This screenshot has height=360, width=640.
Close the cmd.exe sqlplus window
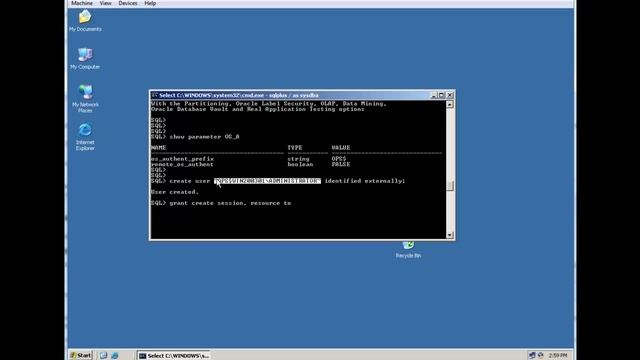point(450,95)
